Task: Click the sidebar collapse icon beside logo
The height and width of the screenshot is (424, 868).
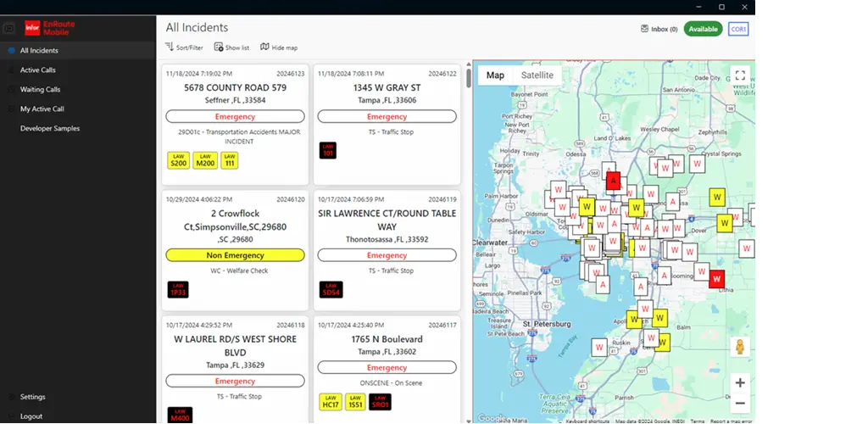Action: [8, 28]
